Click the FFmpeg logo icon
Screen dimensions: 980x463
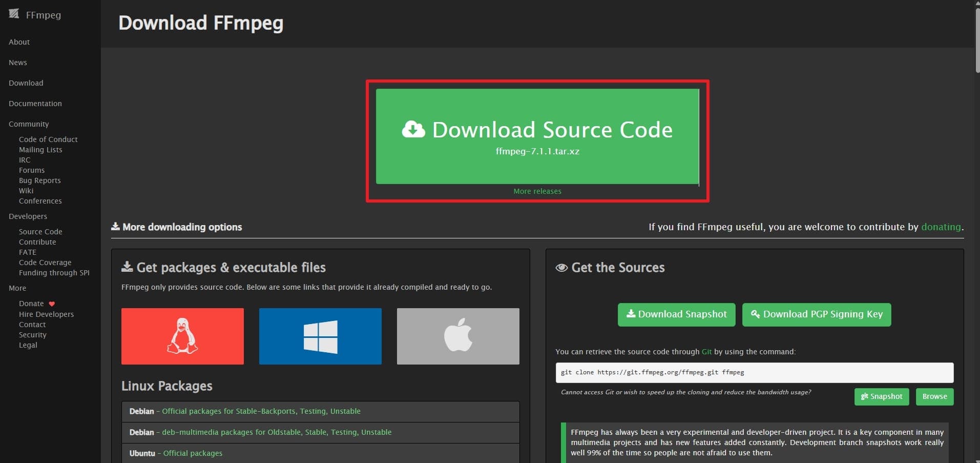[x=14, y=15]
